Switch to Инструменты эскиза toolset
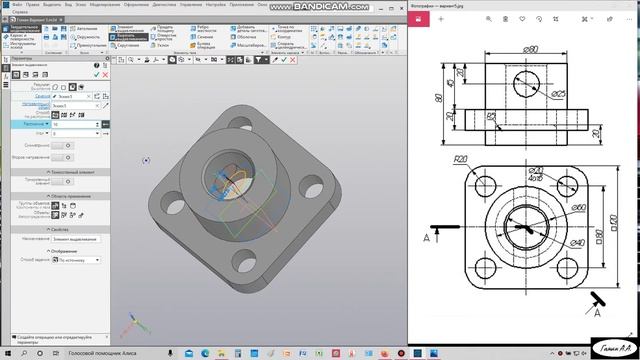 click(20, 45)
